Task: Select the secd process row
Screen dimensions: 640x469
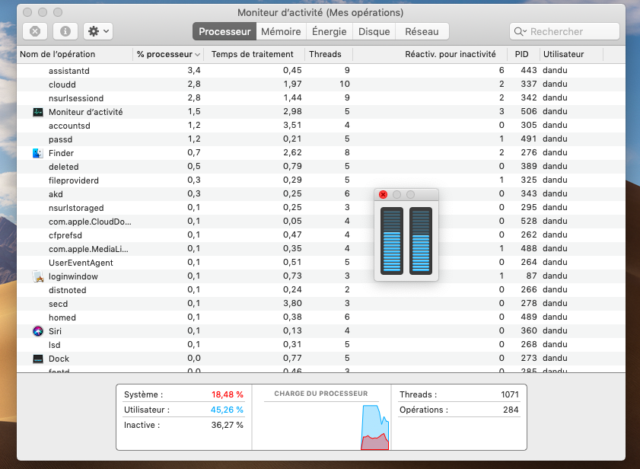Action: click(x=321, y=304)
